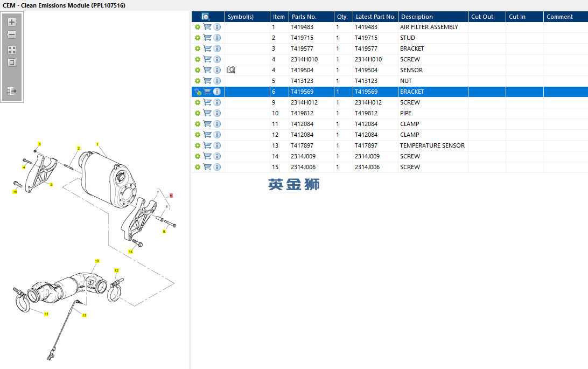
Task: Add 2314J006 SCREW to cart
Action: (207, 167)
